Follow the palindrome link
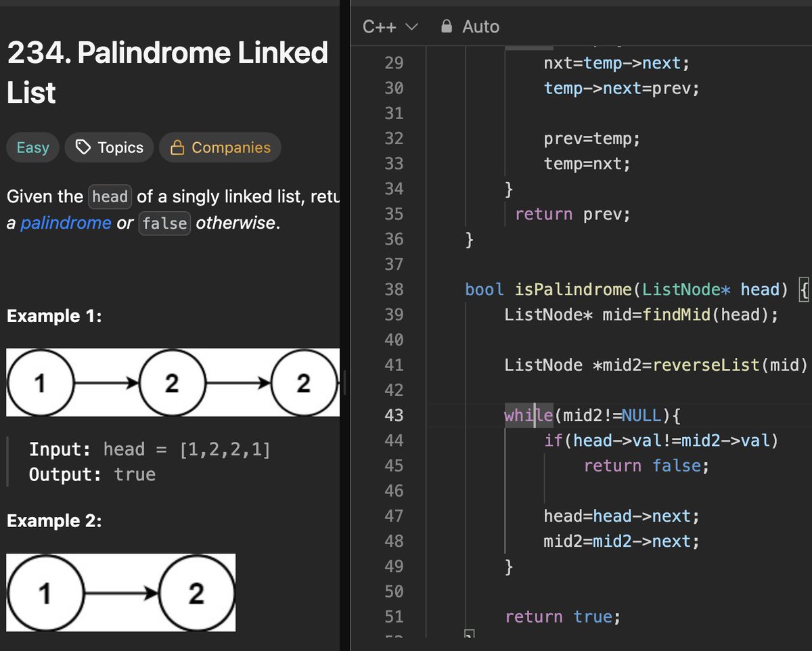Screen dimensions: 812x651 [x=66, y=223]
